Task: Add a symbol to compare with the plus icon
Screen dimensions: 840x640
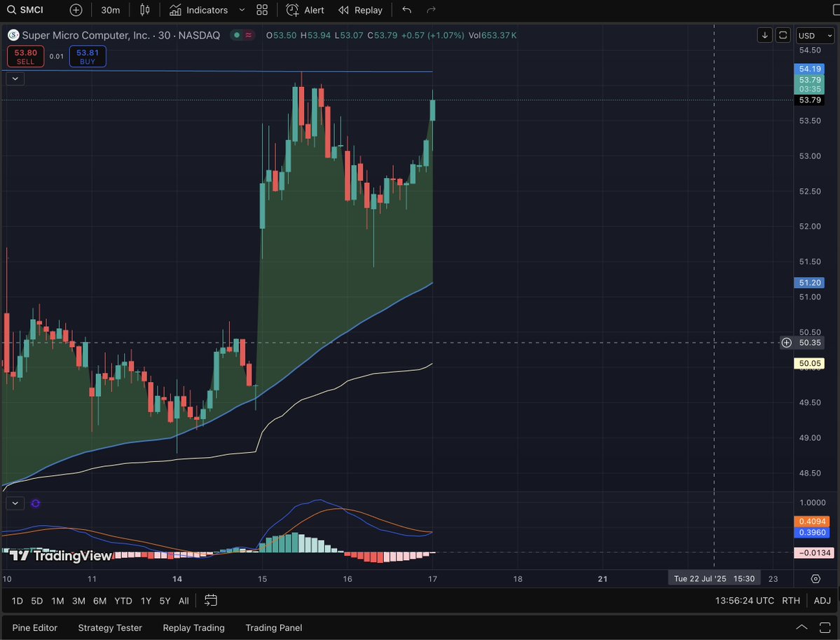Action: pyautogui.click(x=76, y=10)
